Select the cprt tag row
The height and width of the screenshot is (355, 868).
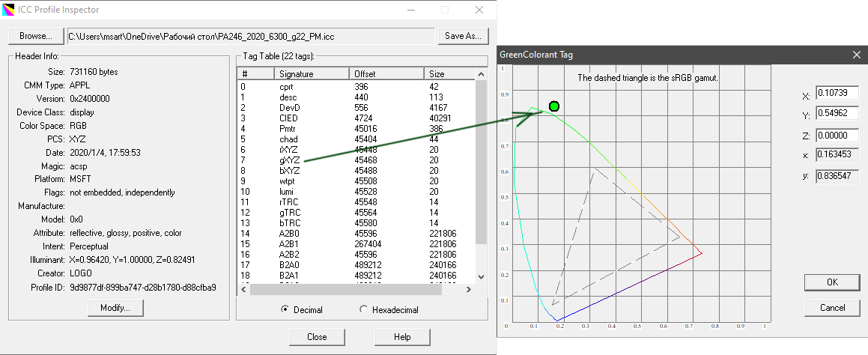pyautogui.click(x=356, y=87)
